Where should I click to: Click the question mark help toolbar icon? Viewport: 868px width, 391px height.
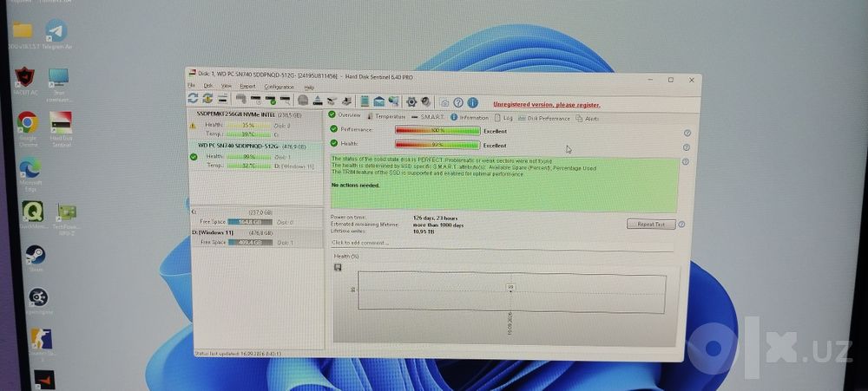coord(457,103)
